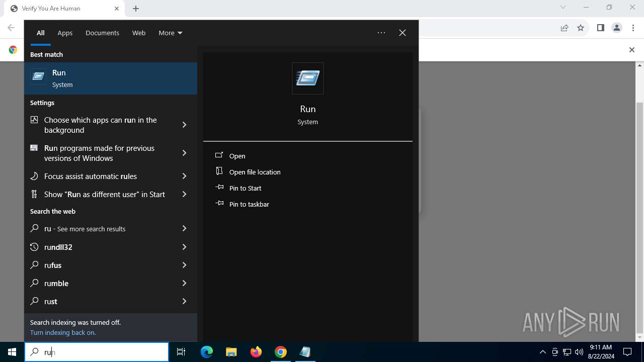Expand chevron next to 'ru' web result
This screenshot has width=644, height=362.
click(x=184, y=228)
